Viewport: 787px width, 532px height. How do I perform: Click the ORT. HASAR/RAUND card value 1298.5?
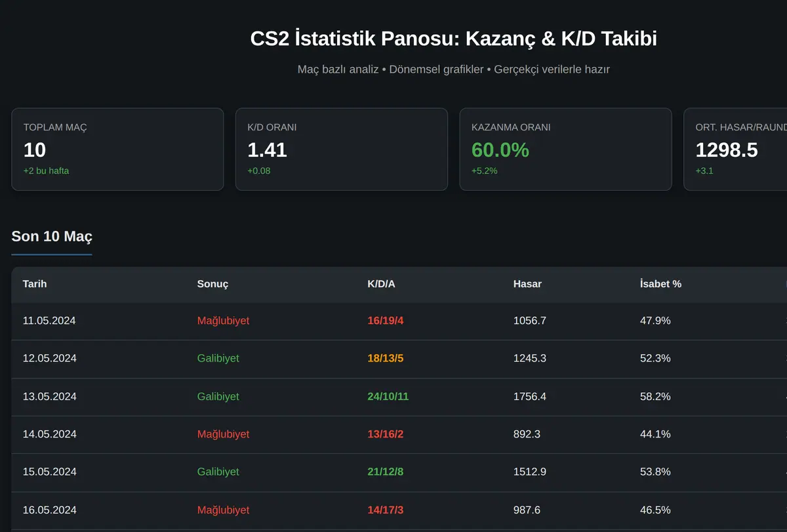click(x=727, y=150)
